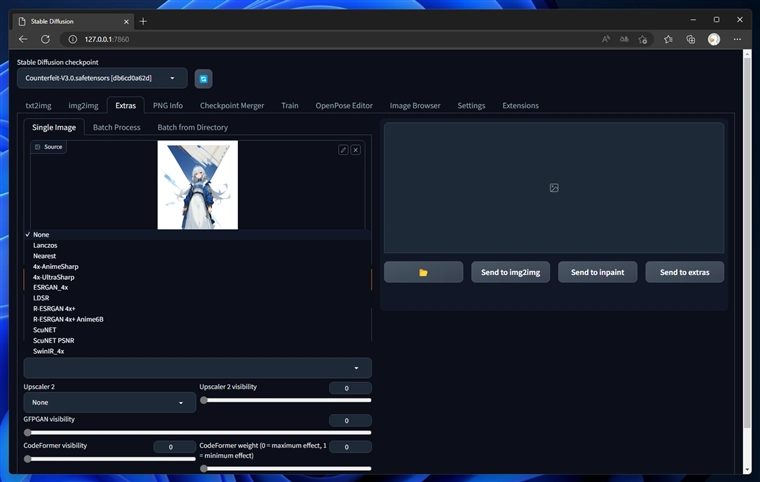Open the read aloud icon
Screen dimensions: 760x482
click(x=605, y=39)
